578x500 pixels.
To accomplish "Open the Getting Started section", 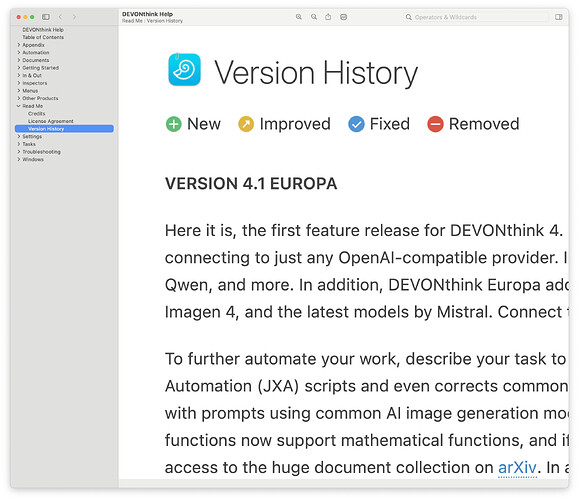I will (41, 68).
